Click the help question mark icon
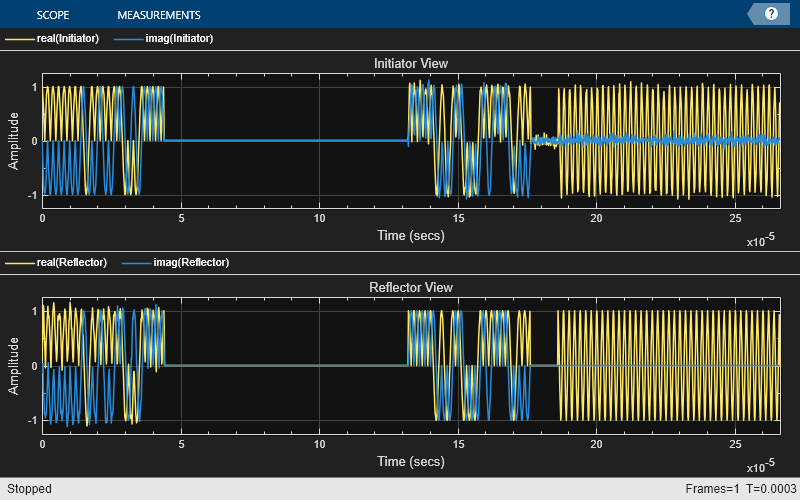This screenshot has width=800, height=500. [x=771, y=14]
